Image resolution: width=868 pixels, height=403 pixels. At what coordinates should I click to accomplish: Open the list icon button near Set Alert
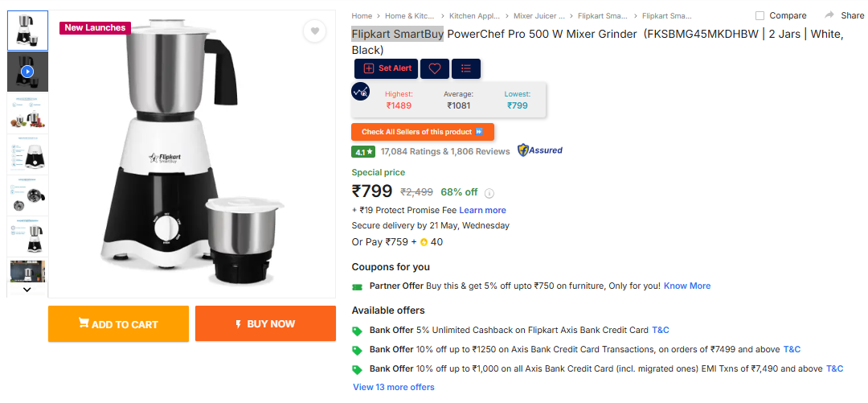tap(466, 68)
